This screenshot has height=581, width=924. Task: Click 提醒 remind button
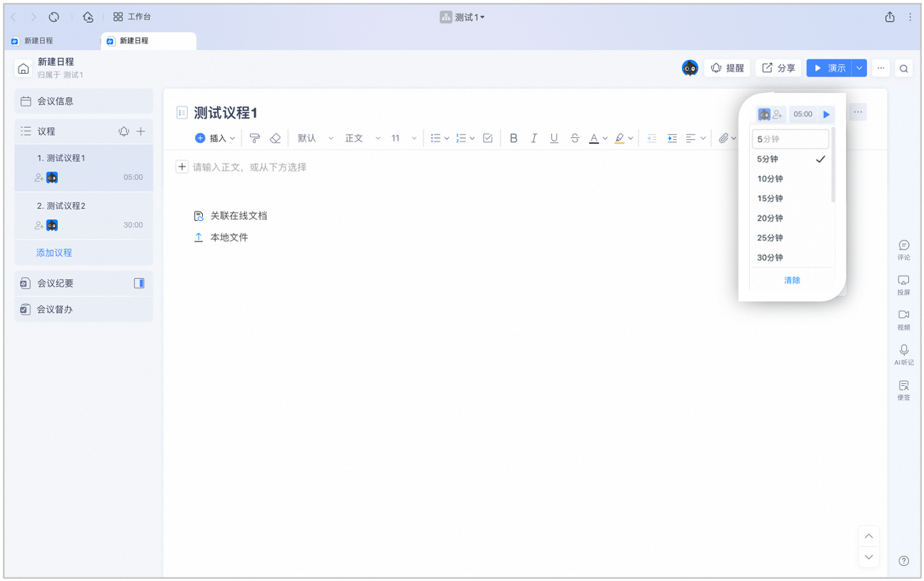(x=728, y=69)
